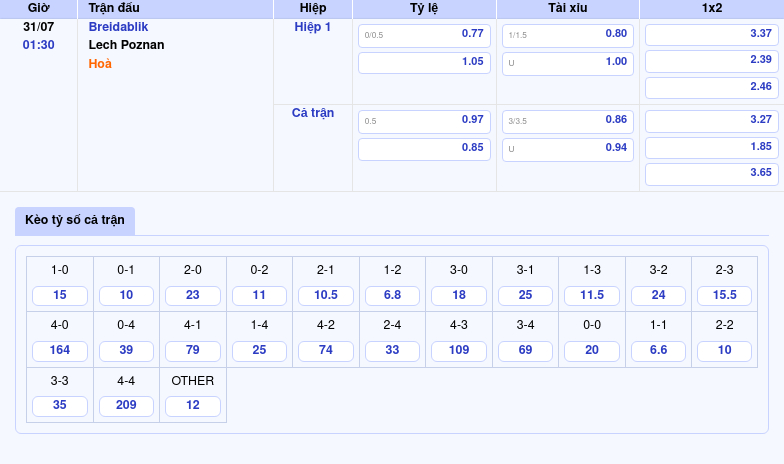
Task: Select full-match draw odds 3.65
Action: click(x=711, y=173)
